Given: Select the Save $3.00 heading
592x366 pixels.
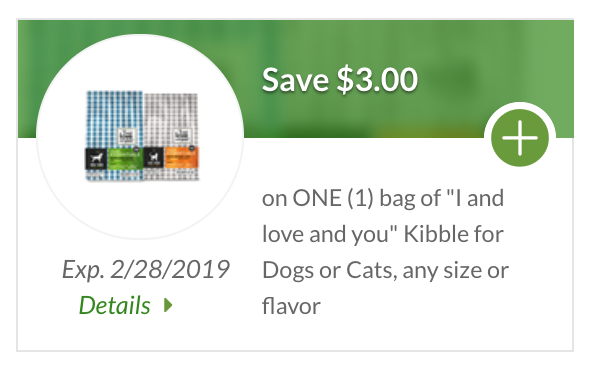Looking at the screenshot, I should click(x=340, y=80).
